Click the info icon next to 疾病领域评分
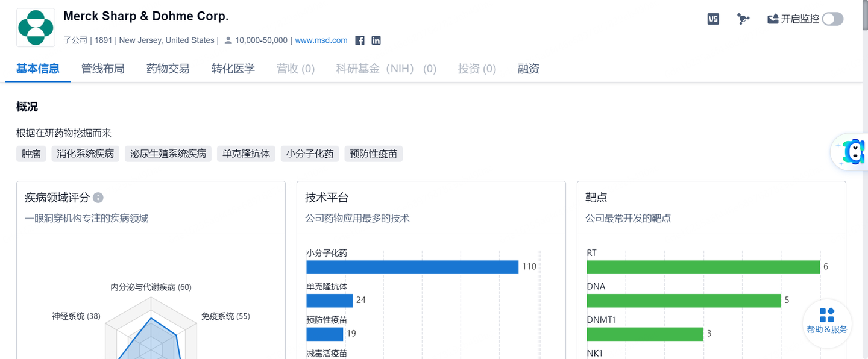Screen dimensions: 868x359 point(99,197)
